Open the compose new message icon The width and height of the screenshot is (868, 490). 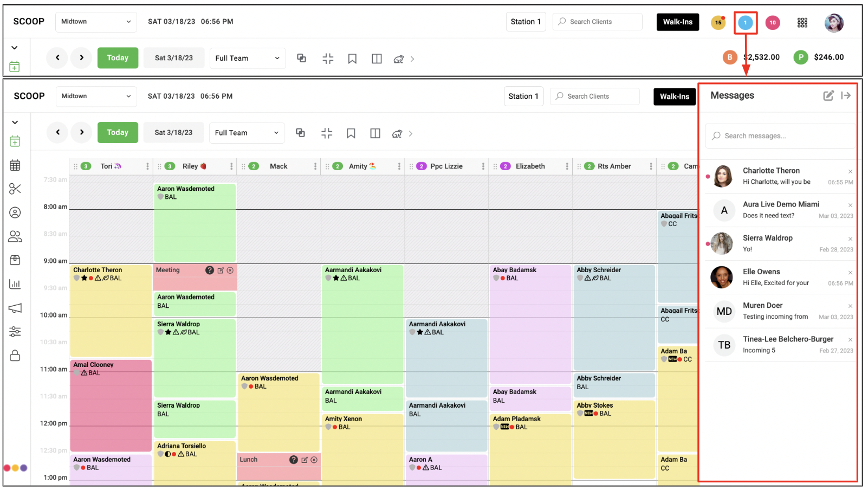click(828, 95)
